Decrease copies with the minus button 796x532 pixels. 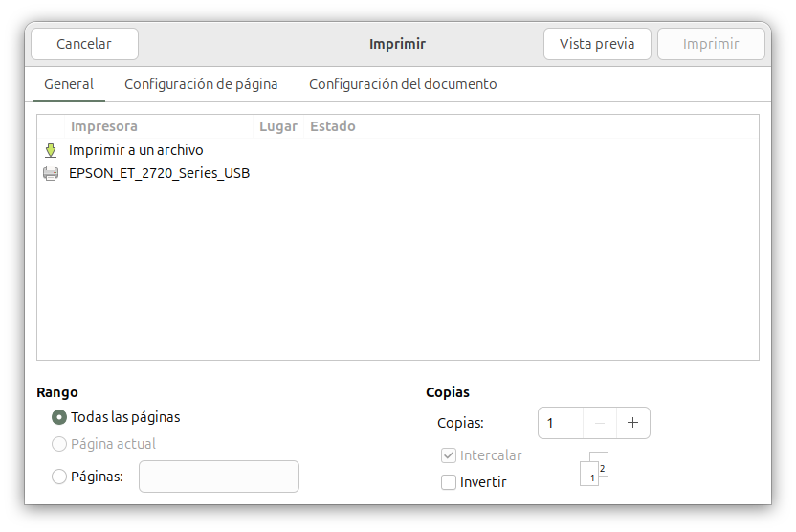[x=599, y=423]
